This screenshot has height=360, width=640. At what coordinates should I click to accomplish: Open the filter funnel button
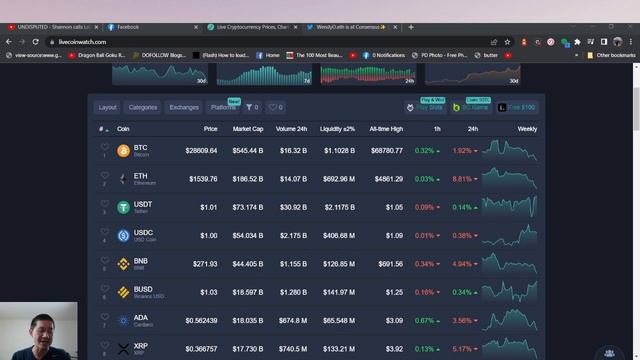[252, 107]
